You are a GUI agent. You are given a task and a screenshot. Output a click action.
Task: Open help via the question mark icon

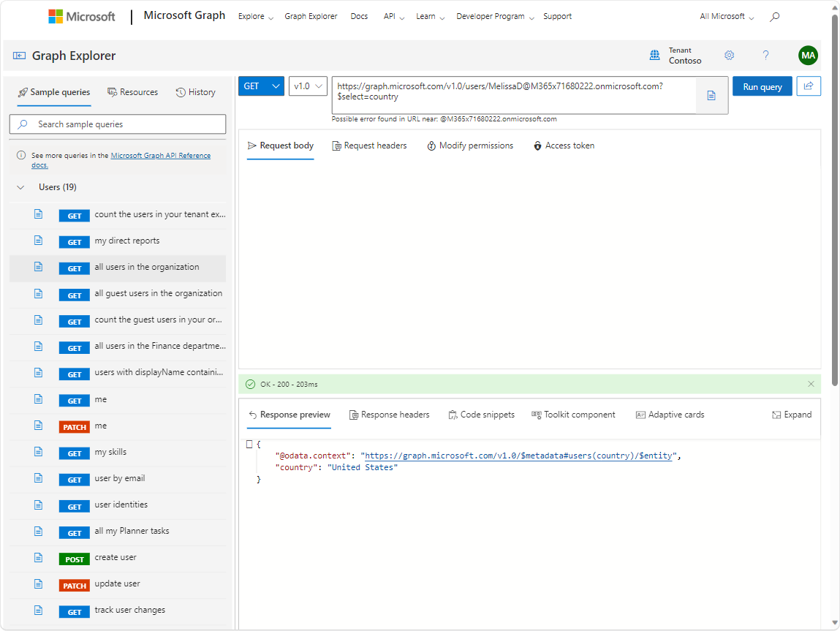coord(765,55)
